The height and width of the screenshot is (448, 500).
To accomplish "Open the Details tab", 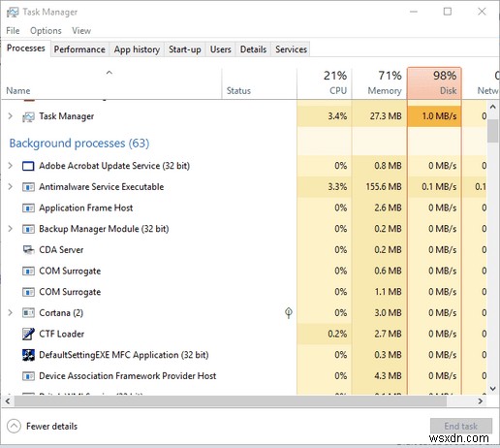I will tap(253, 49).
